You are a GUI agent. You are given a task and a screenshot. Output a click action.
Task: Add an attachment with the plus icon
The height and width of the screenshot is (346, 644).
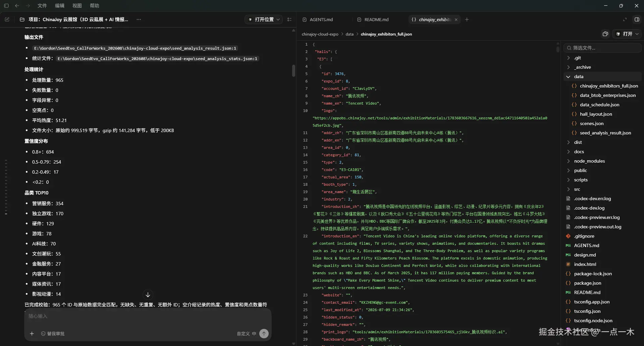[32, 334]
